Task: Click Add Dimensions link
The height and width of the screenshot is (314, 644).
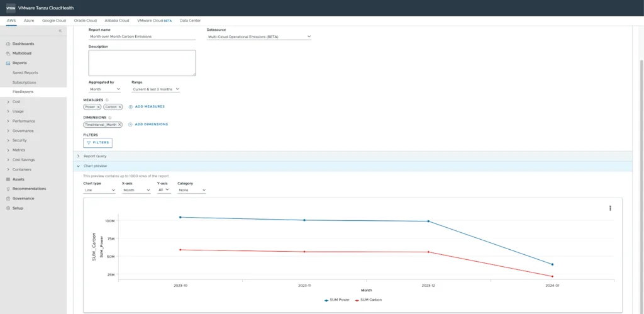Action: (151, 125)
